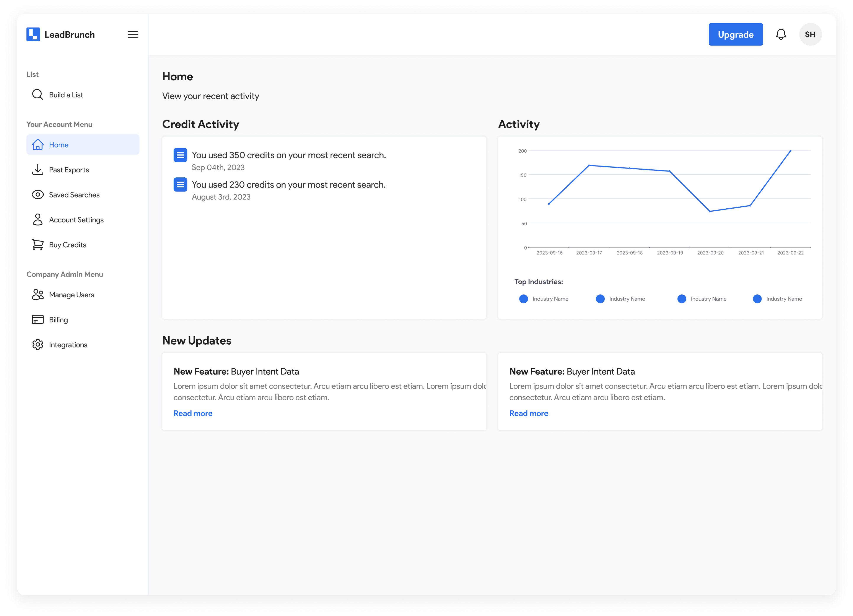
Task: Click the 'Top Industries:' label
Action: click(539, 282)
